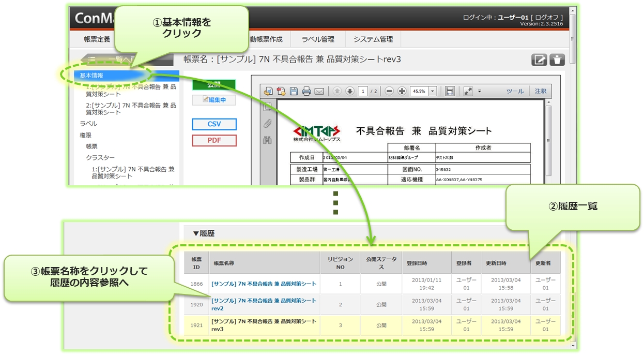Open the ラベル管理 tab

(318, 39)
